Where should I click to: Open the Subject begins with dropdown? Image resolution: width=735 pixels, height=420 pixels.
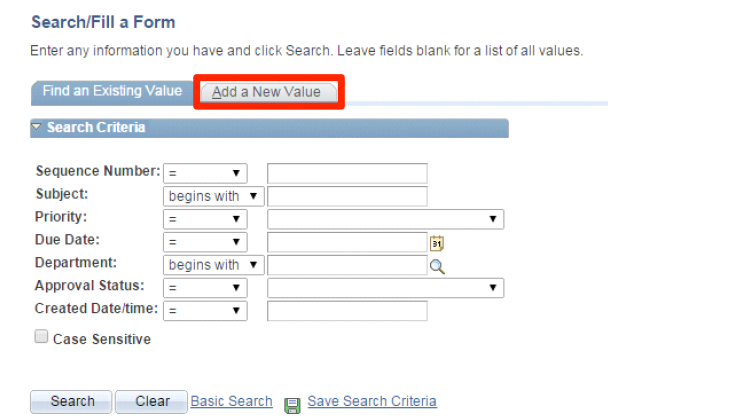point(213,196)
